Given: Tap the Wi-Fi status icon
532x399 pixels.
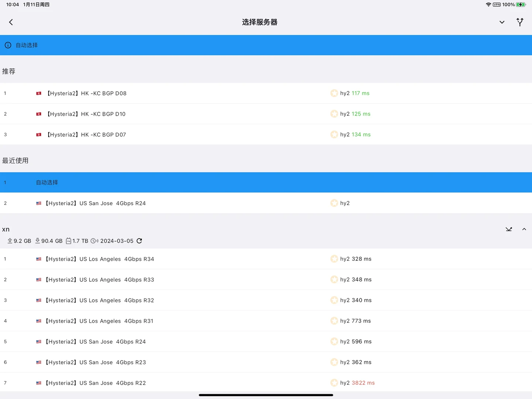Looking at the screenshot, I should coord(488,4).
